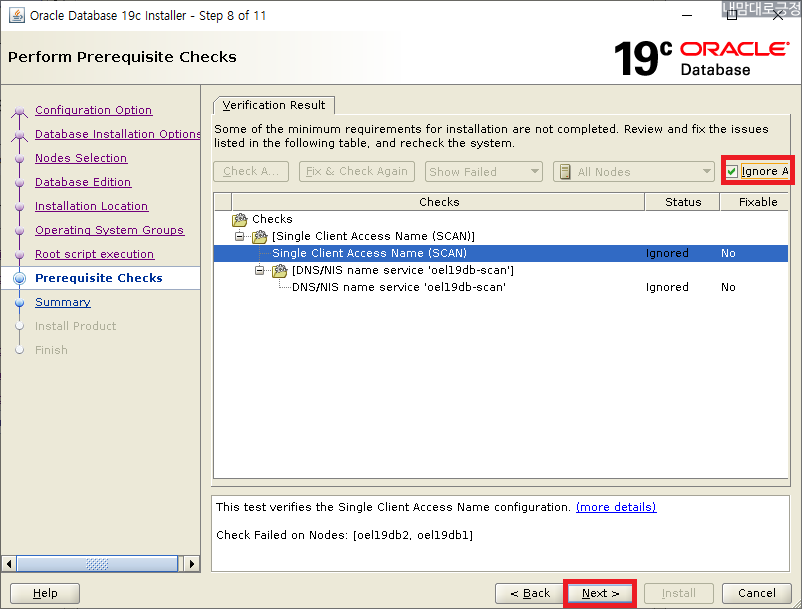Go to Configuration Option step
The width and height of the screenshot is (802, 609).
coord(94,110)
